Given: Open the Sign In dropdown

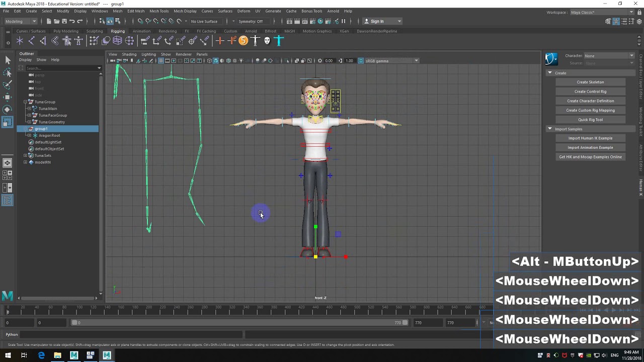Looking at the screenshot, I should click(x=382, y=21).
